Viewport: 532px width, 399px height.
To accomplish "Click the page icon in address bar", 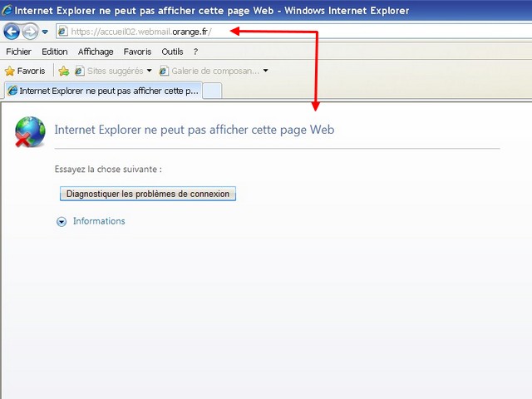I will pyautogui.click(x=62, y=32).
